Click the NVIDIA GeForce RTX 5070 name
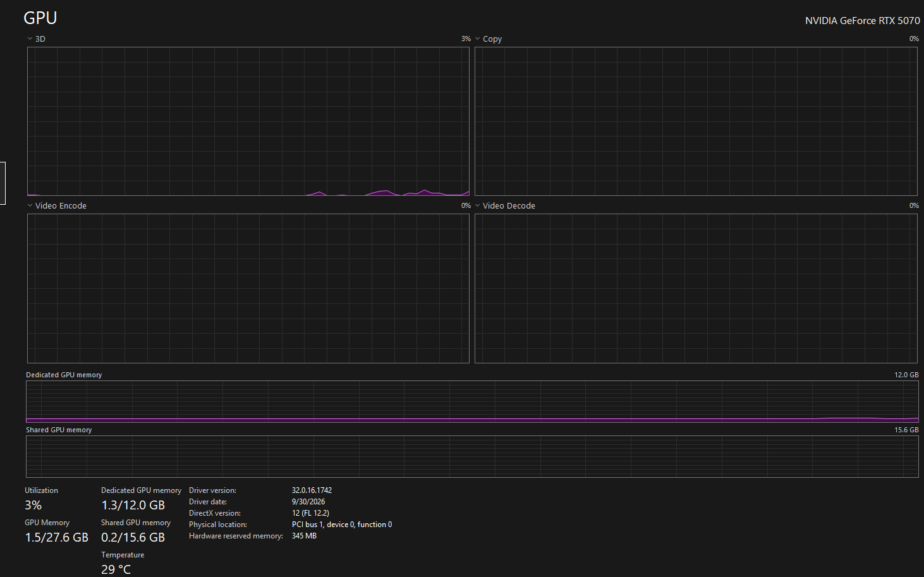The height and width of the screenshot is (577, 924). 862,21
